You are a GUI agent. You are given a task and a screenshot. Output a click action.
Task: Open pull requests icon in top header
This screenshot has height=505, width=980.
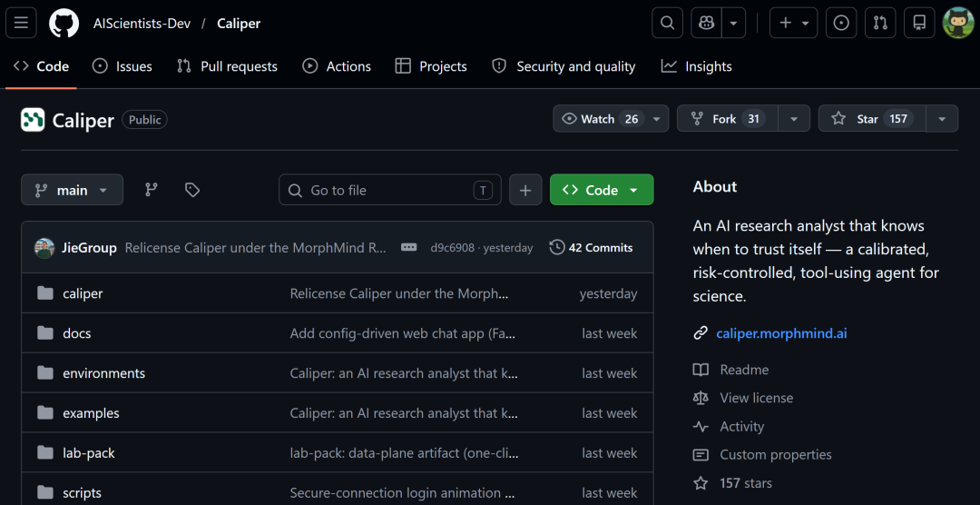click(880, 23)
